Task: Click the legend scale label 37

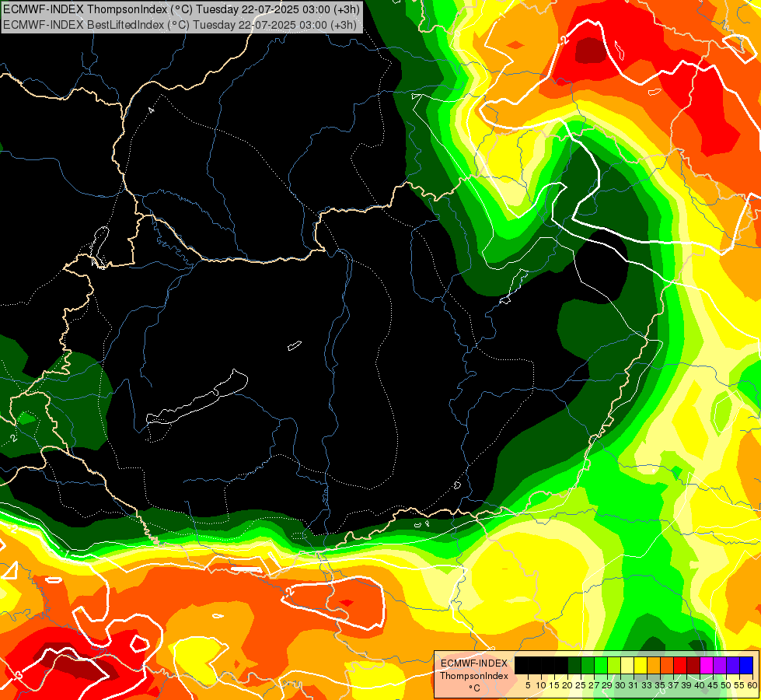Action: tap(673, 685)
